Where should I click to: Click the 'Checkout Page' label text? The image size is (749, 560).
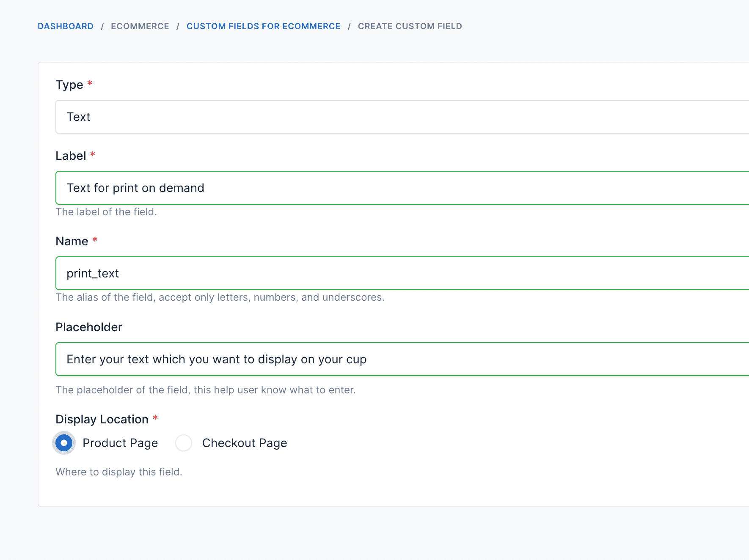point(245,443)
